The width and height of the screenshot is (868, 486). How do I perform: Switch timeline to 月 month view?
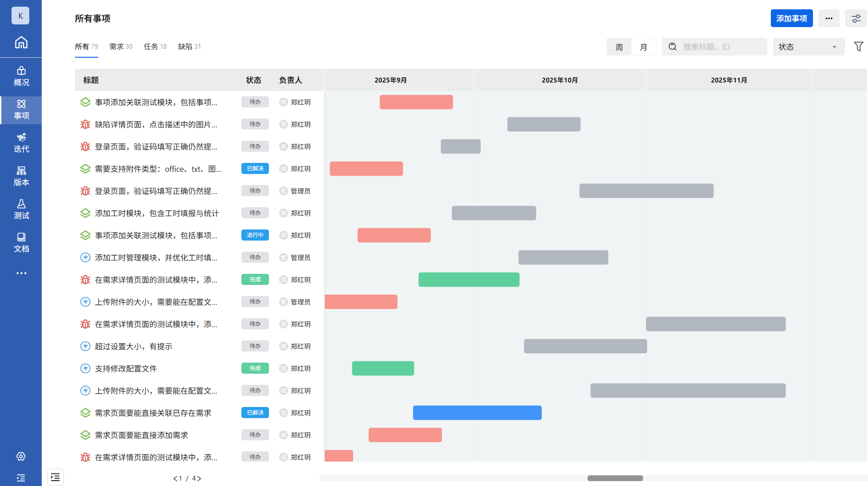click(x=643, y=47)
